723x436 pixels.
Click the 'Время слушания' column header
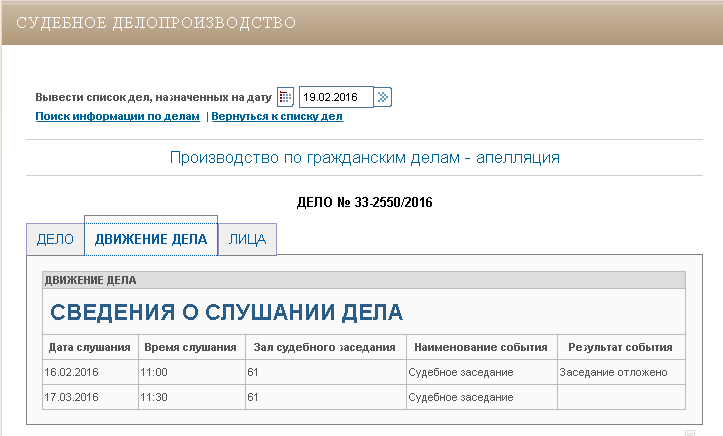tap(189, 347)
